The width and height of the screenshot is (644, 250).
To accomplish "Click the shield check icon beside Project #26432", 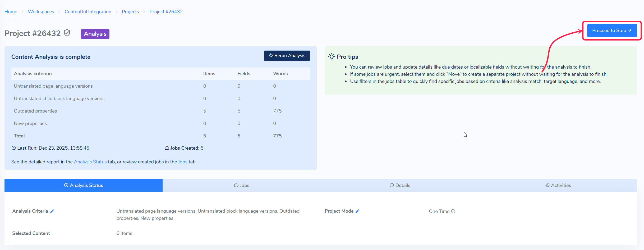I will click(67, 33).
